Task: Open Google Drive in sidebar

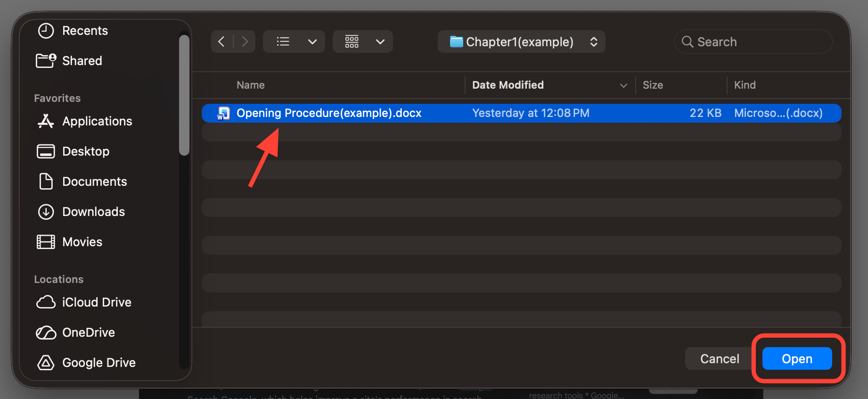Action: click(98, 363)
